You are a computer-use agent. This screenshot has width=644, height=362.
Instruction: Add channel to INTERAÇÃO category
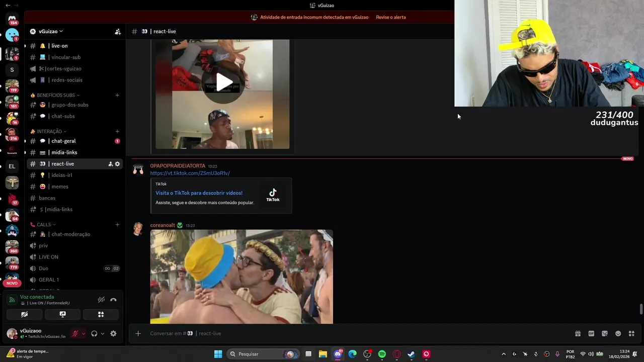[x=117, y=131]
